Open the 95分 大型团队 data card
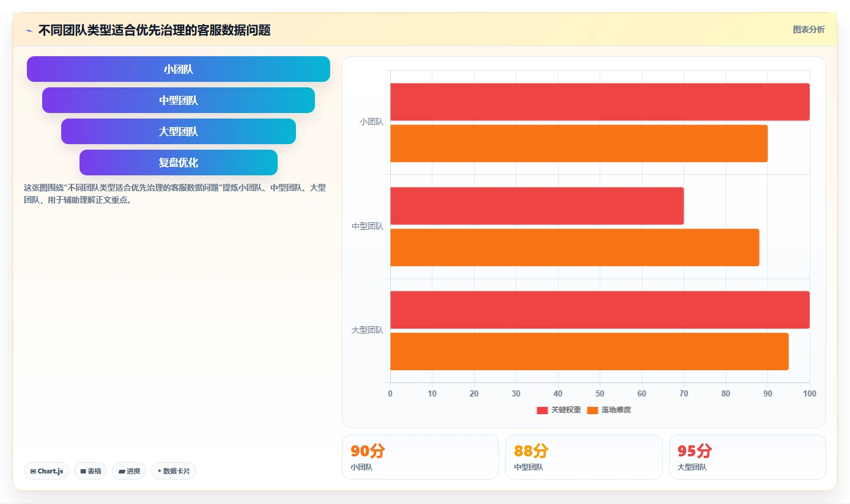The height and width of the screenshot is (504, 850). point(747,457)
